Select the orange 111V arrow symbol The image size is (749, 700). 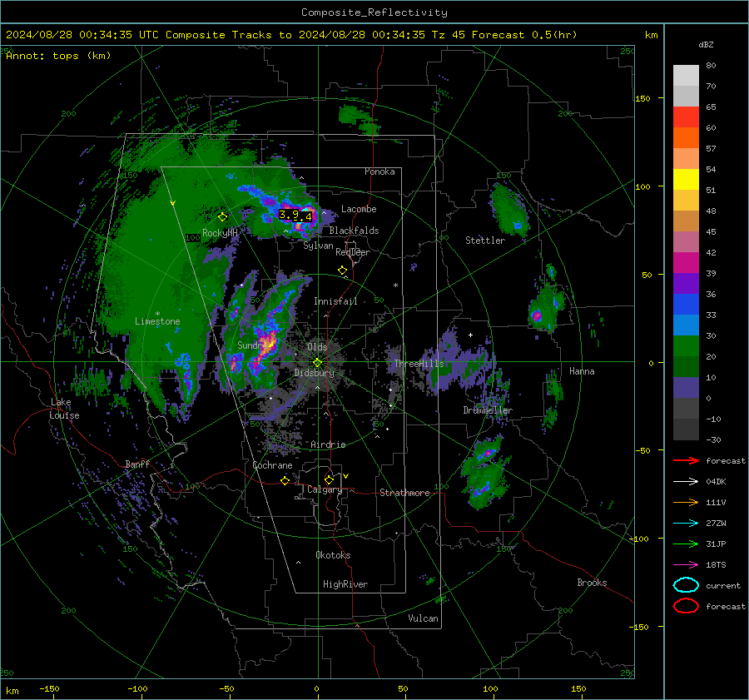(x=686, y=502)
